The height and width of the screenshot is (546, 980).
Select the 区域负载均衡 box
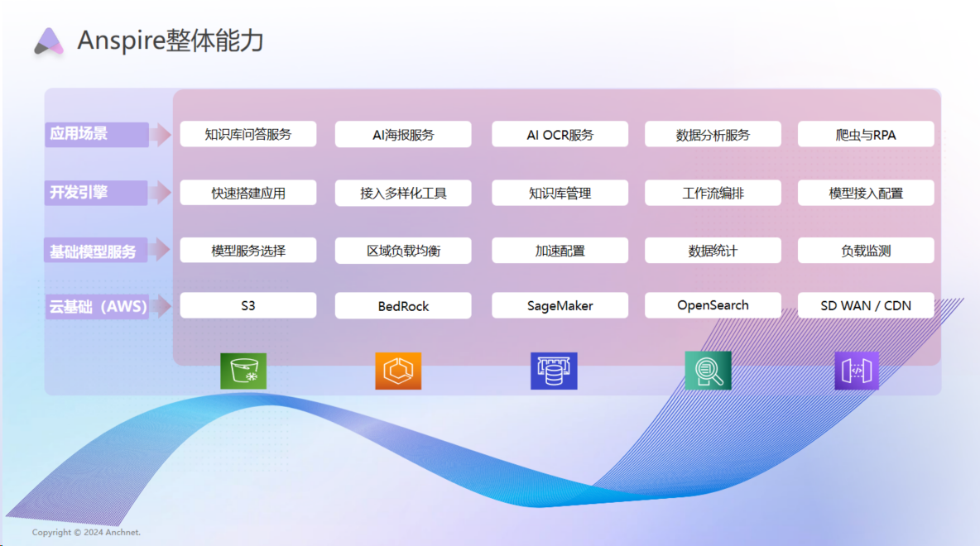point(402,250)
